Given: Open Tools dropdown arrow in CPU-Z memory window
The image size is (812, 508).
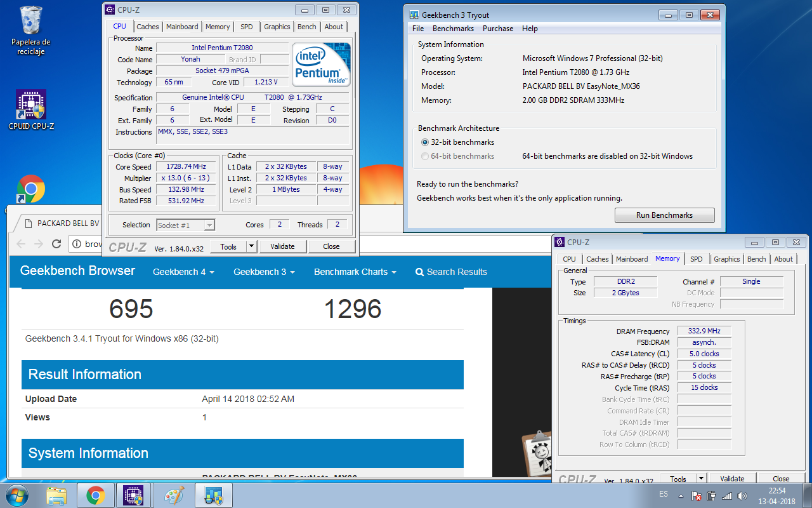Looking at the screenshot, I should (x=702, y=479).
